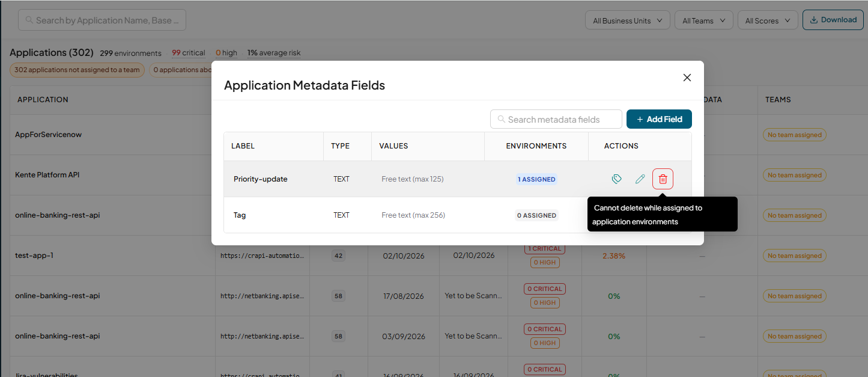Open the Kente Platform API application
This screenshot has height=377, width=868.
[x=47, y=175]
